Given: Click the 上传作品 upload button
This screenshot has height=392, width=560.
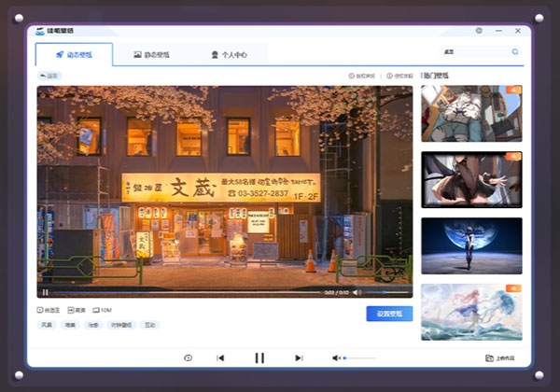Looking at the screenshot, I should 500,358.
